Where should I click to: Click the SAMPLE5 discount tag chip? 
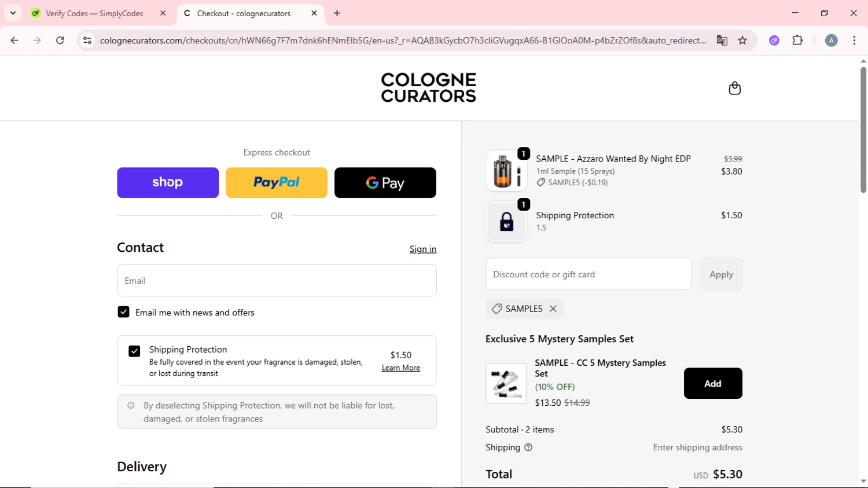point(524,309)
